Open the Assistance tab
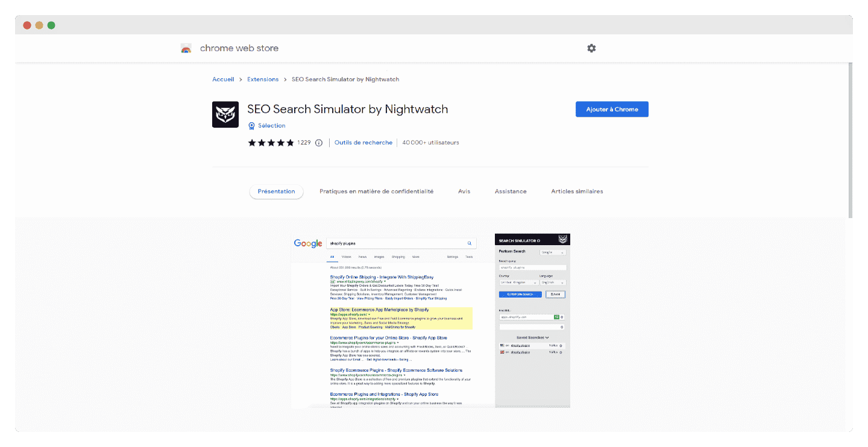Viewport: 868px width, 447px height. tap(511, 192)
